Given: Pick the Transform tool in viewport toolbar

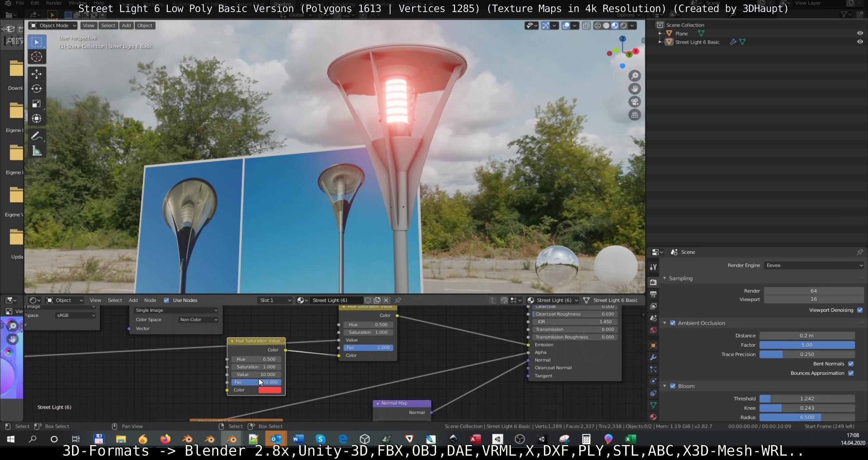Looking at the screenshot, I should (x=36, y=119).
